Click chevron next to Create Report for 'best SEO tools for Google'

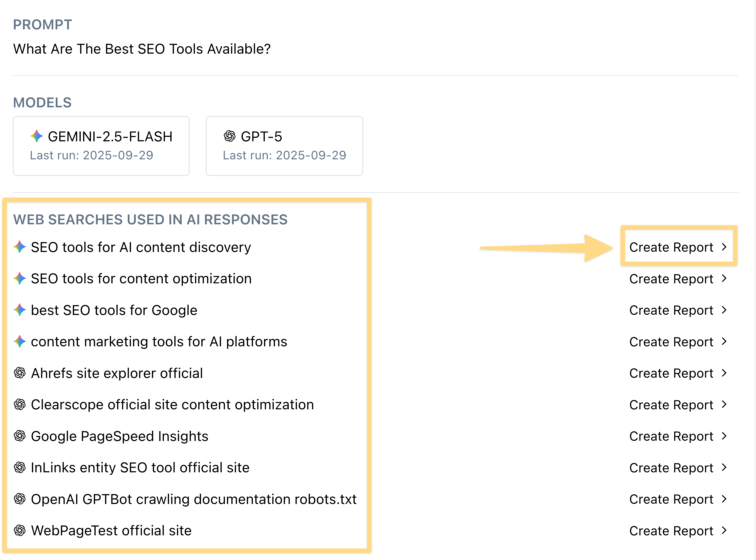[x=724, y=310]
